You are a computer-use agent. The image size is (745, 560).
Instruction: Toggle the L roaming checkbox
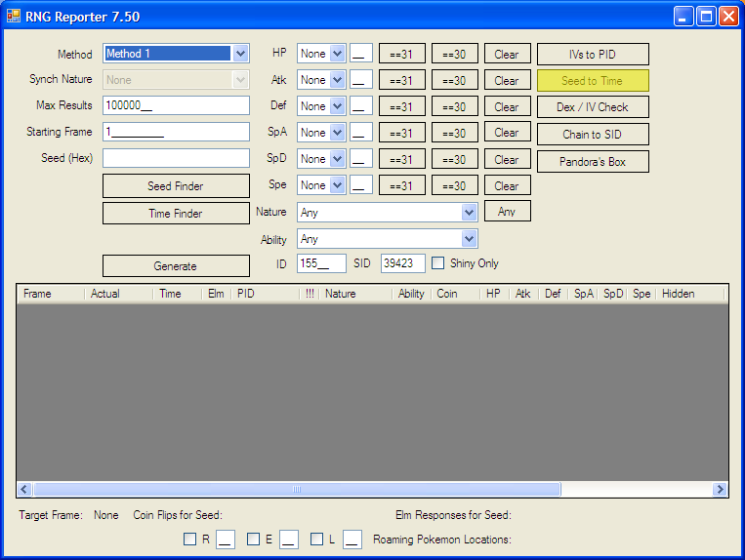click(x=317, y=539)
